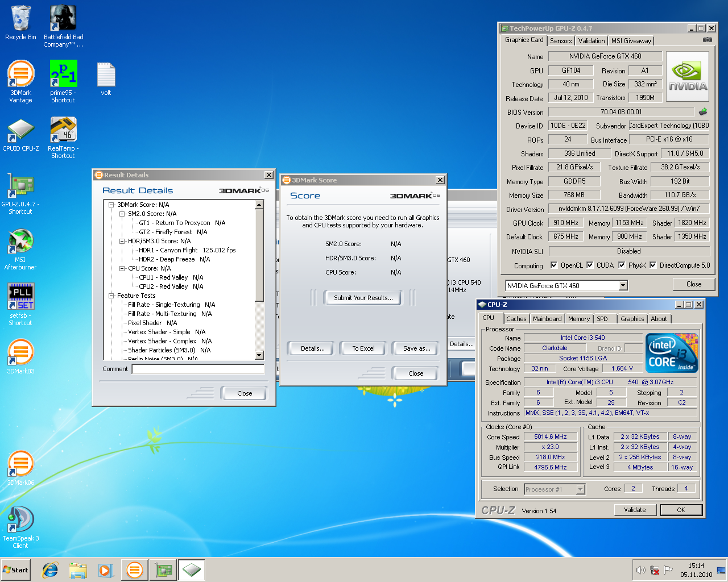Viewport: 728px width, 582px height.
Task: Open 3DMark03 desktop icon
Action: (x=20, y=356)
